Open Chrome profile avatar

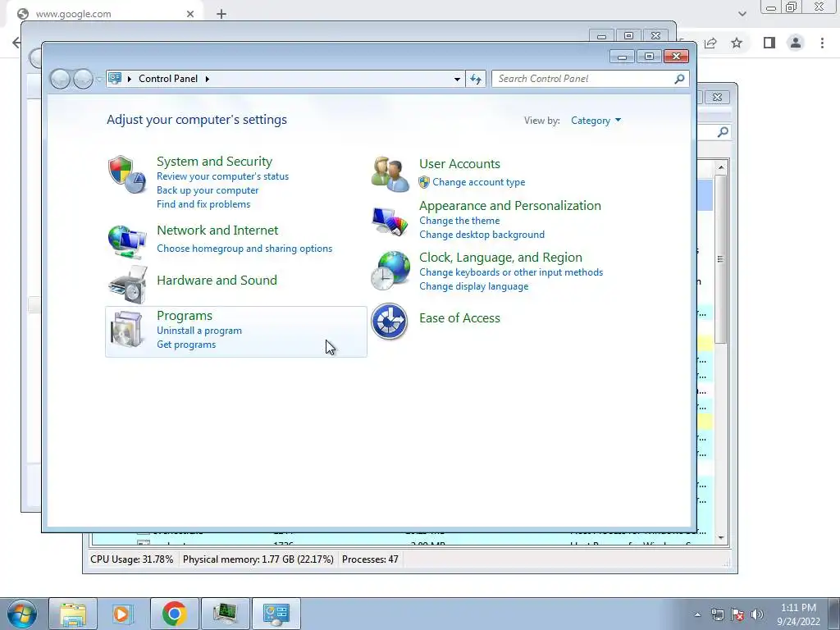[796, 43]
